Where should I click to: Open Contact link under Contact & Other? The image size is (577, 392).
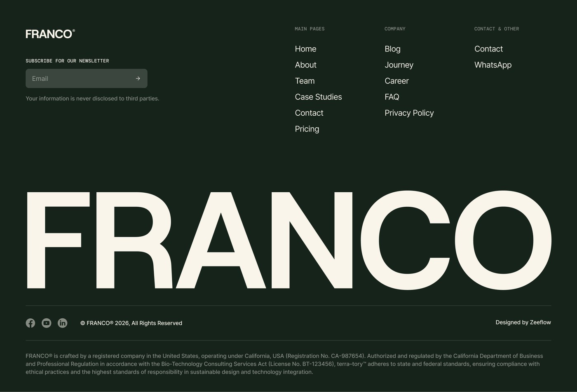tap(489, 49)
